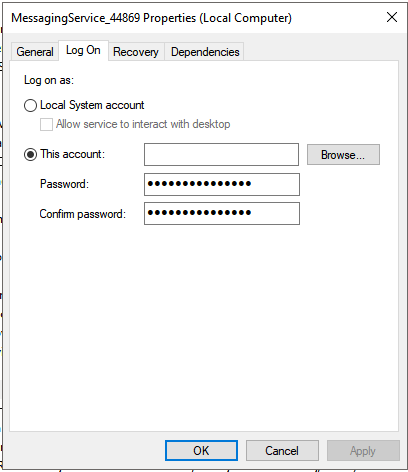
Task: Click the Browse... button
Action: pyautogui.click(x=343, y=155)
